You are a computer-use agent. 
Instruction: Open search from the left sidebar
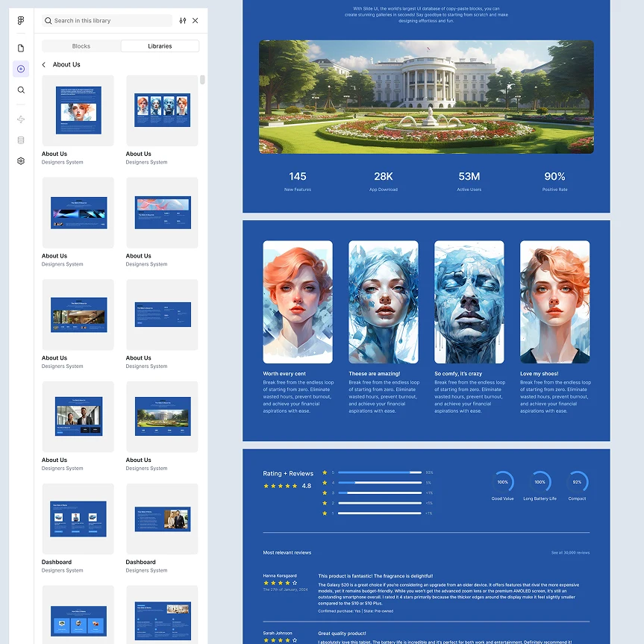point(20,90)
